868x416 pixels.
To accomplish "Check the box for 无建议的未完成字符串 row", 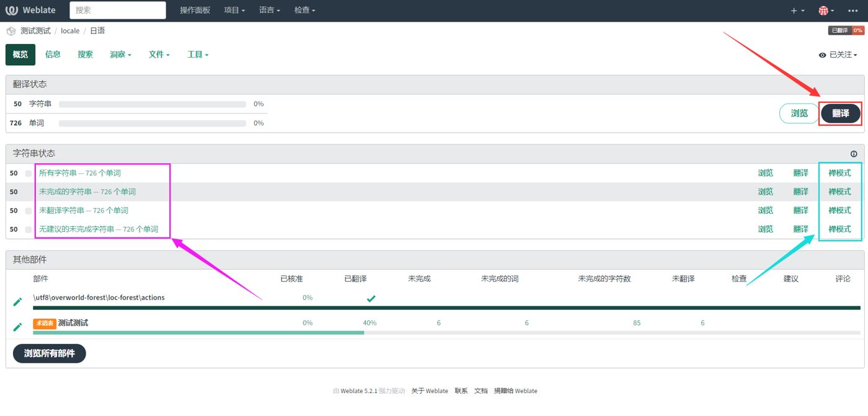I will pyautogui.click(x=29, y=229).
